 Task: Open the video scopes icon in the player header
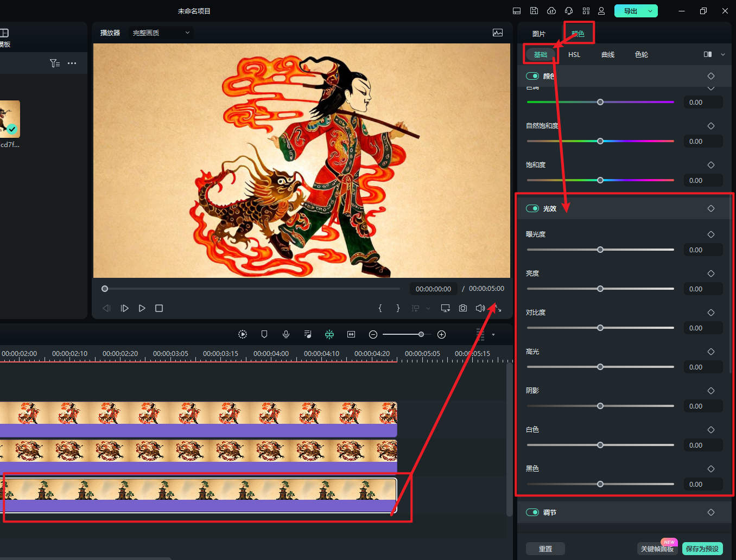pyautogui.click(x=498, y=33)
